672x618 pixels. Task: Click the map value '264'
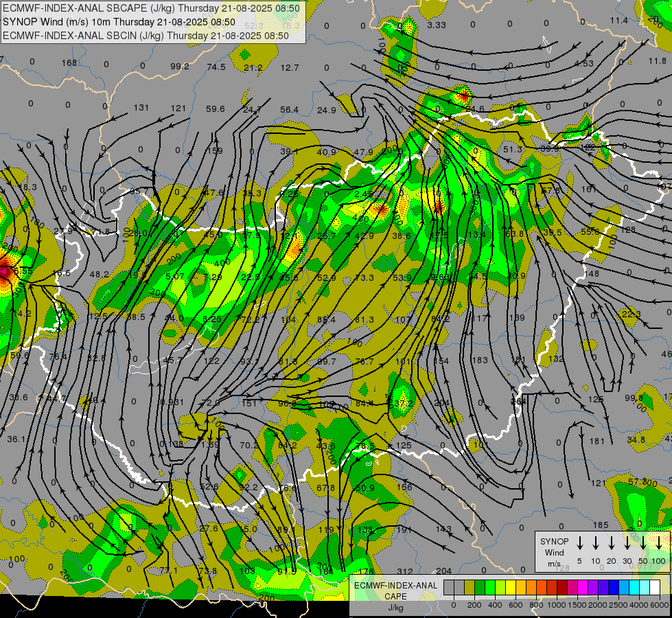pyautogui.click(x=518, y=402)
